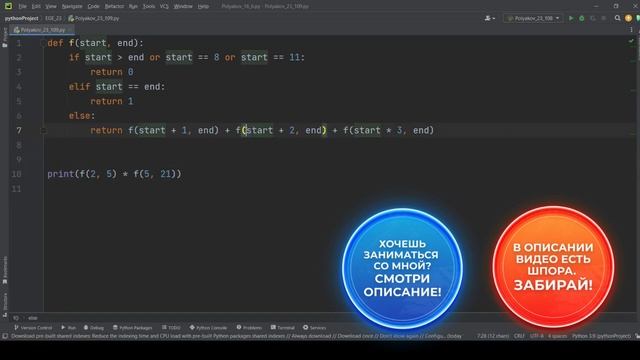Click the tool window quick access icon bottom-left
Viewport: 640px width, 360px height.
[x=5, y=336]
